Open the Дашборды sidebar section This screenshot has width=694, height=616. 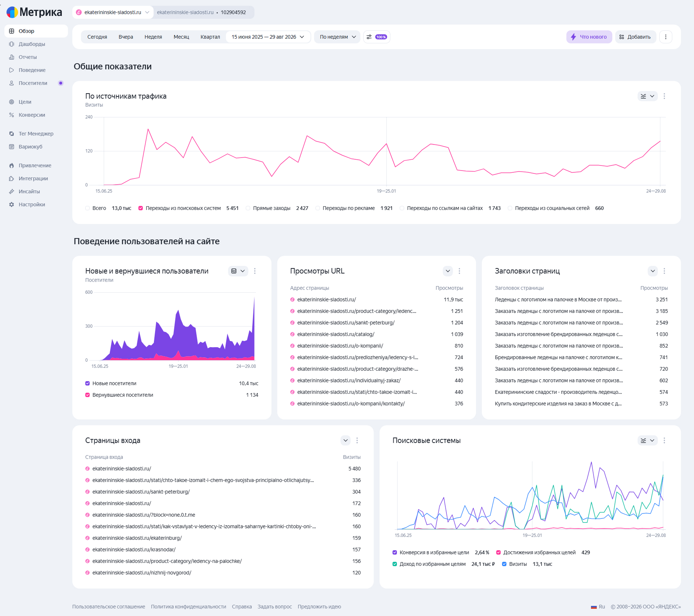click(32, 44)
